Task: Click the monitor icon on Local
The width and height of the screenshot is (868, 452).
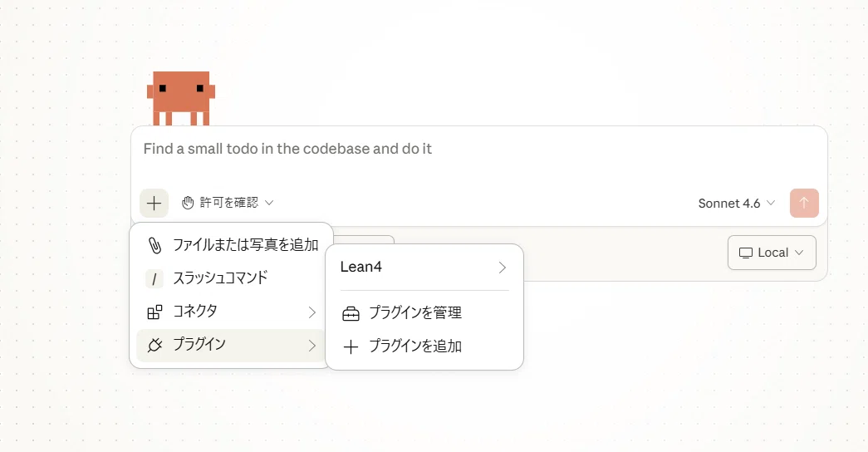Action: tap(746, 253)
